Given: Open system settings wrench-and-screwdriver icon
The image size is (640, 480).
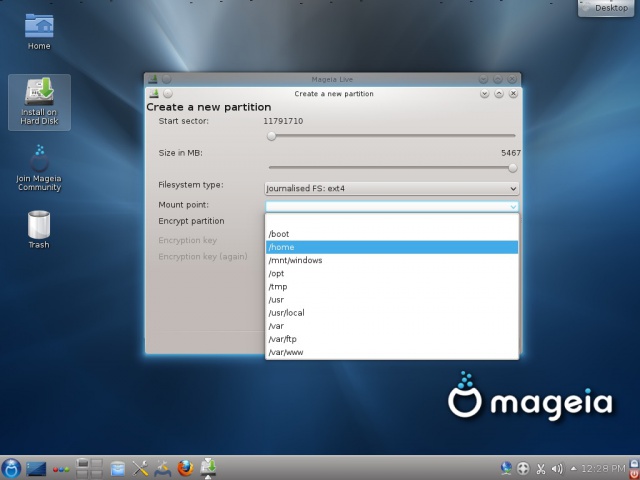Looking at the screenshot, I should tap(140, 469).
